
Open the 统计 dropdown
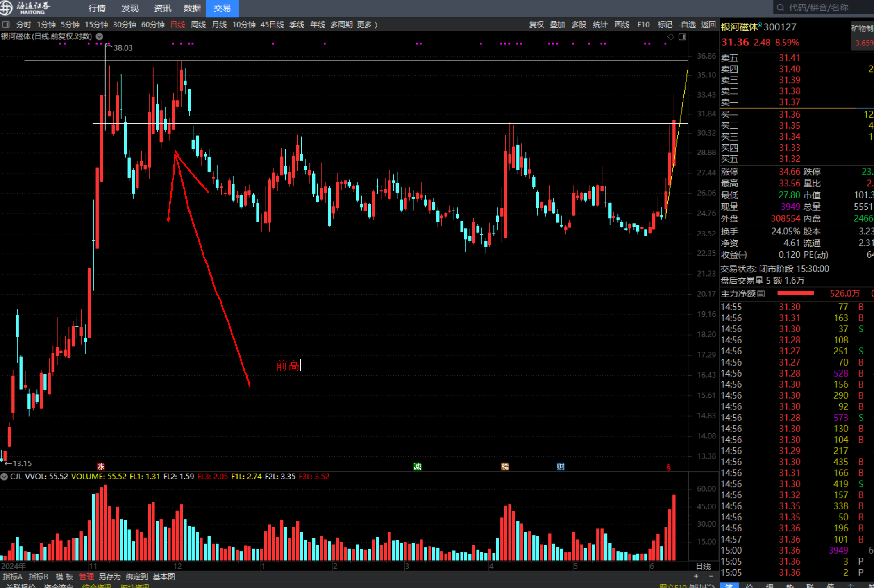600,25
